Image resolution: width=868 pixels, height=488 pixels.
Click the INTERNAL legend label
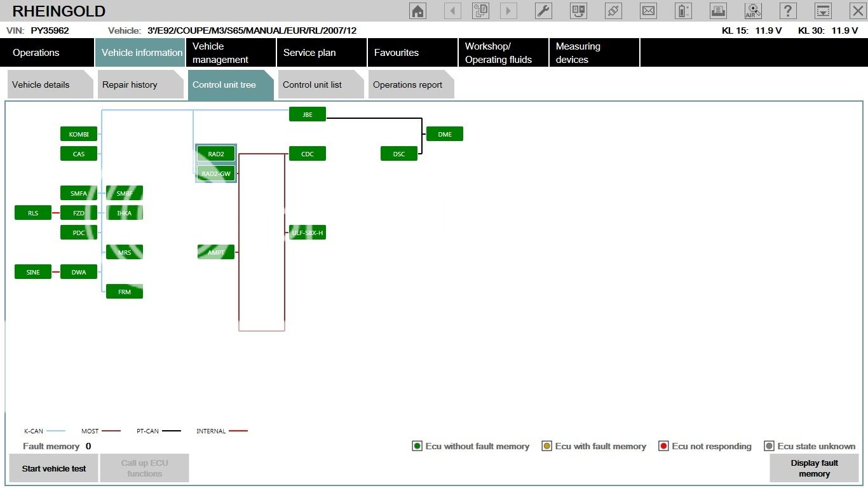[x=211, y=431]
